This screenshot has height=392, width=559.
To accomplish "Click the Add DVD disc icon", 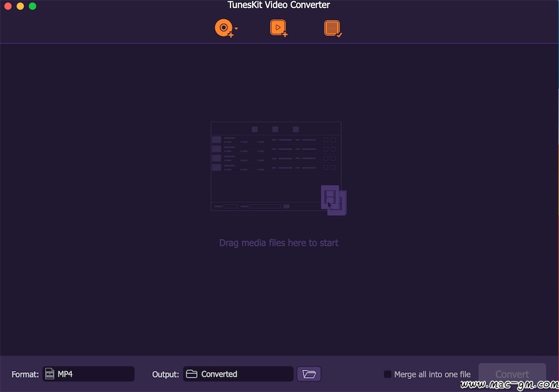I will pyautogui.click(x=224, y=28).
